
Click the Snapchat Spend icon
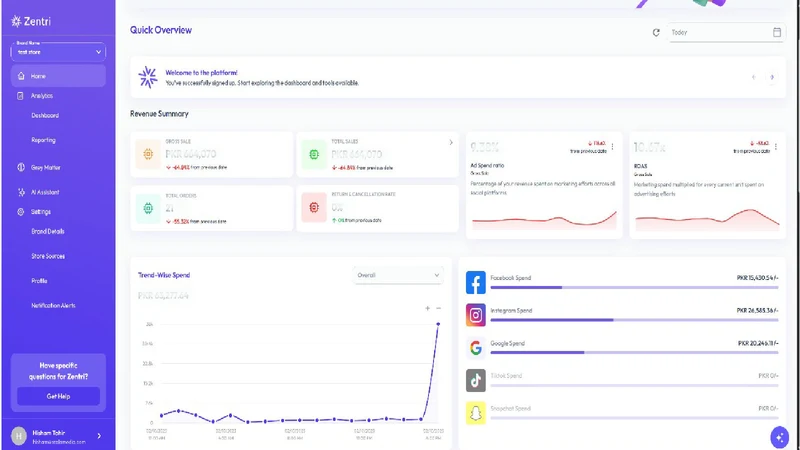point(476,413)
